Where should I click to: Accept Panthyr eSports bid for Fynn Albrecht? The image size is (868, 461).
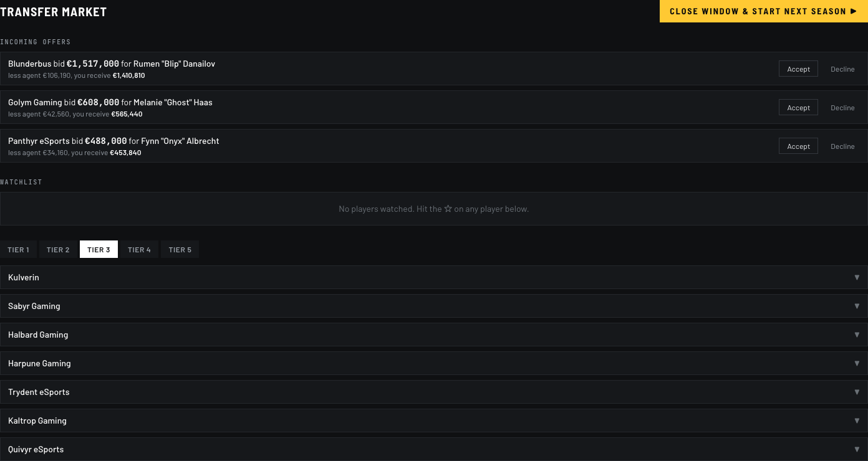tap(798, 146)
